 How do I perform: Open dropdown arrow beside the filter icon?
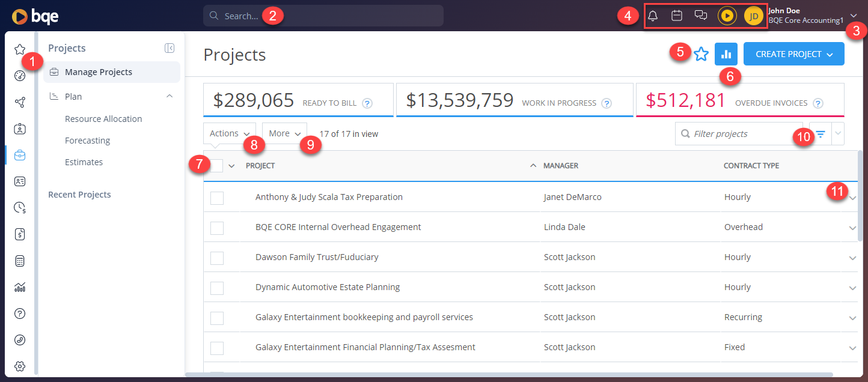(838, 133)
